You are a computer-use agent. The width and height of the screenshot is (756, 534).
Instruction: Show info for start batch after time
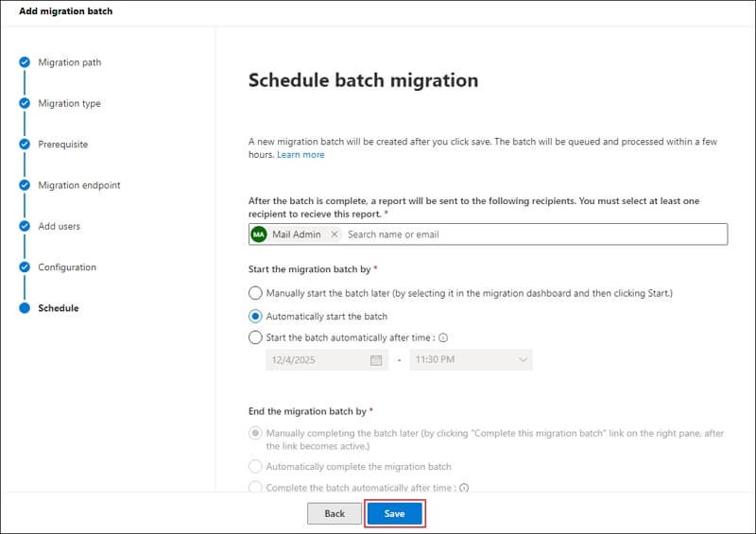tap(443, 337)
